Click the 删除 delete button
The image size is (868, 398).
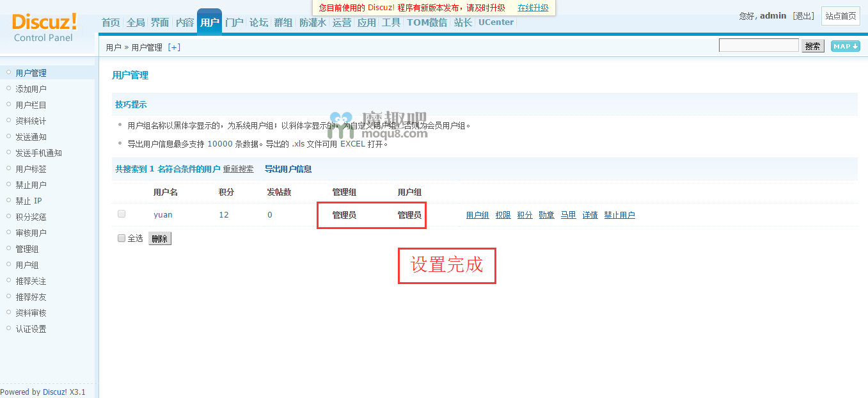click(160, 239)
